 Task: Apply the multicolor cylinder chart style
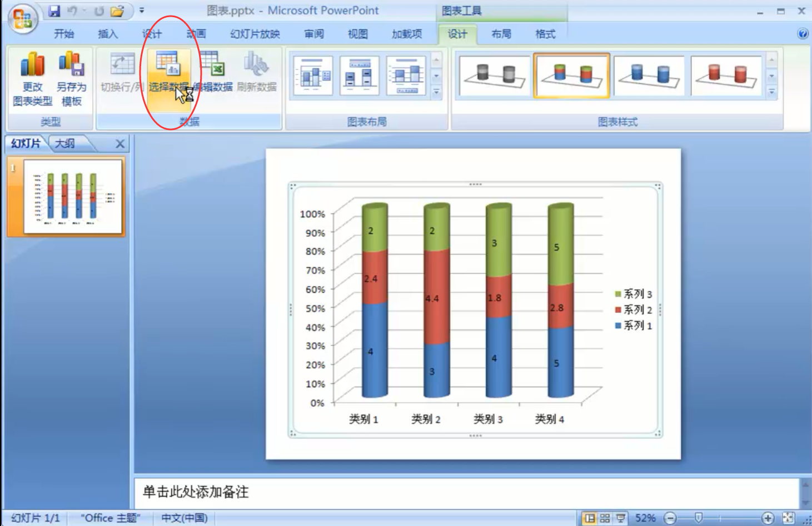(571, 76)
